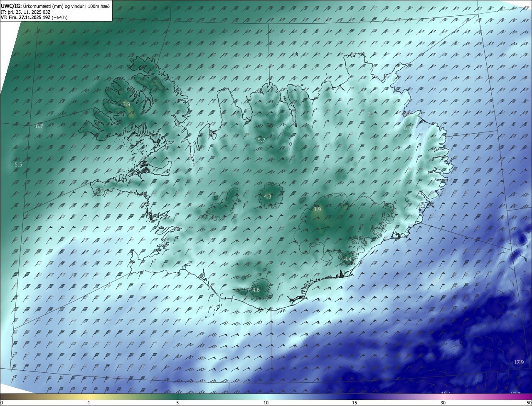
Task: Click the title "Úrkomumætti (mm) og vindur í 100m hæð"
Action: click(x=66, y=6)
